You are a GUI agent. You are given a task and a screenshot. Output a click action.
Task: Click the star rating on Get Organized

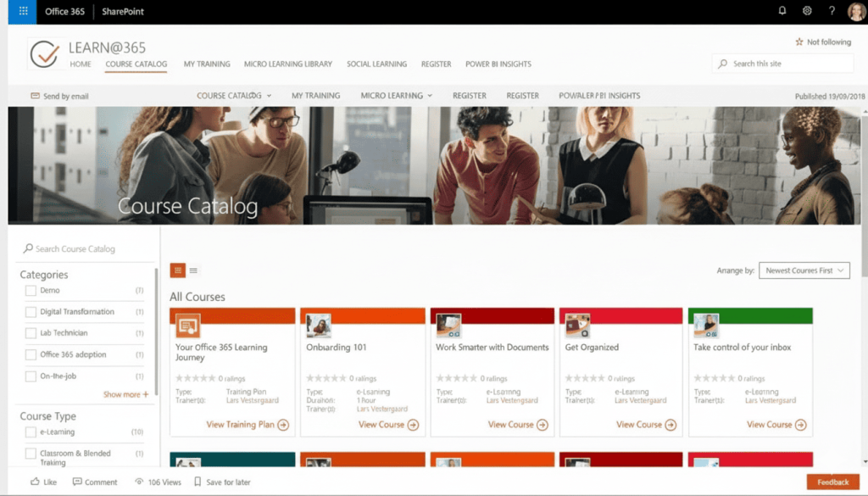pos(585,378)
